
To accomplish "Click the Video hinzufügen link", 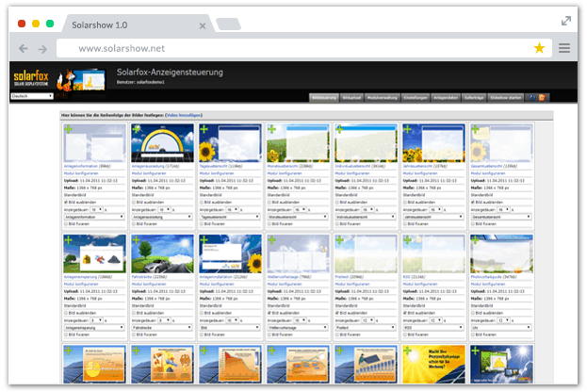I will click(x=184, y=115).
